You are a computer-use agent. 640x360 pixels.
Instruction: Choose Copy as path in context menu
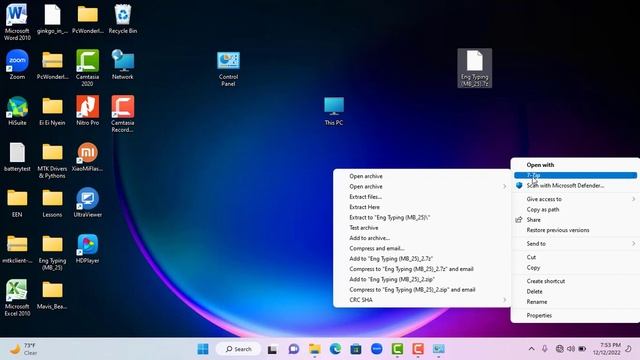click(x=575, y=209)
